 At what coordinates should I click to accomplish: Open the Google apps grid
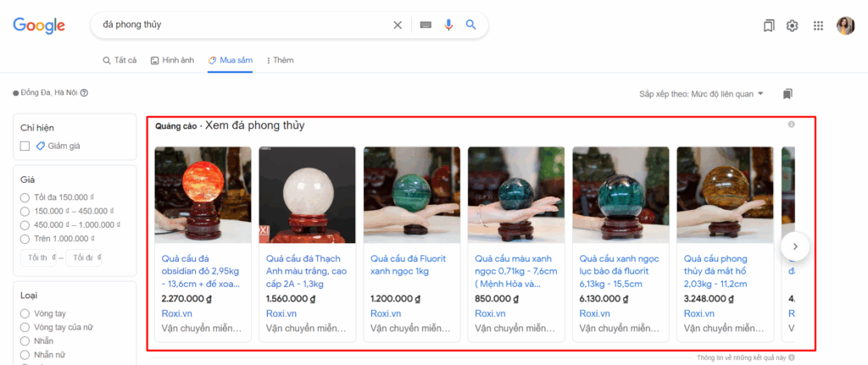(818, 26)
